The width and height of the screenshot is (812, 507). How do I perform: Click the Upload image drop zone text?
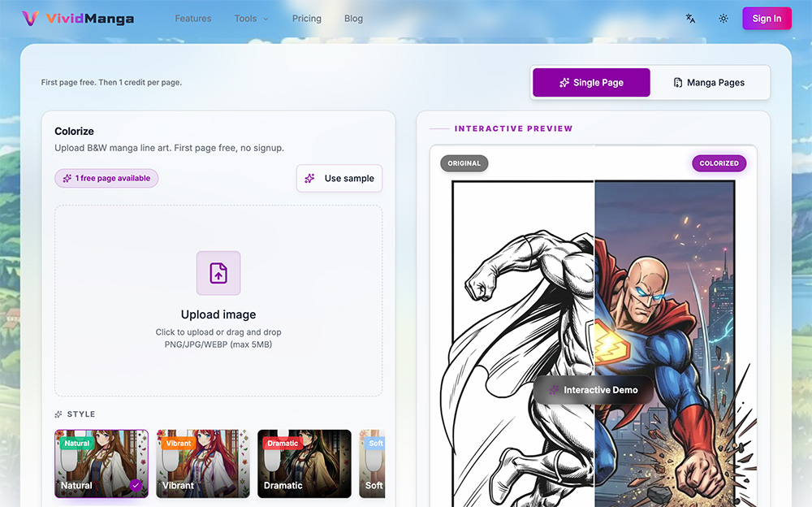click(x=218, y=314)
